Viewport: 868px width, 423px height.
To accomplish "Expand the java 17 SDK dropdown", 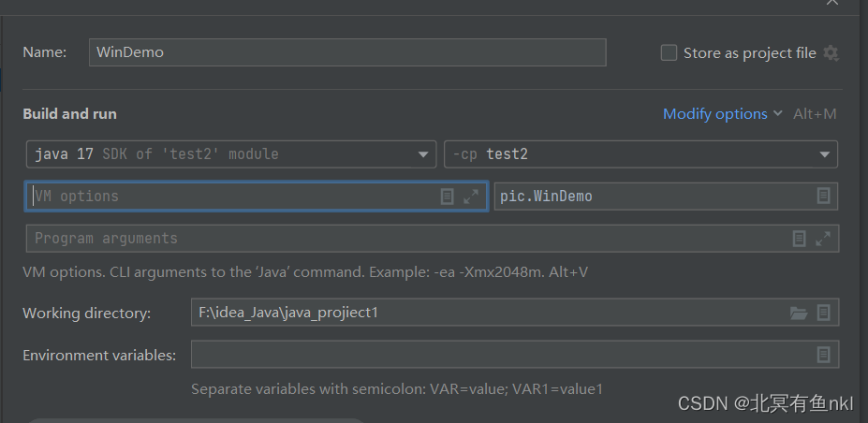I will (422, 154).
